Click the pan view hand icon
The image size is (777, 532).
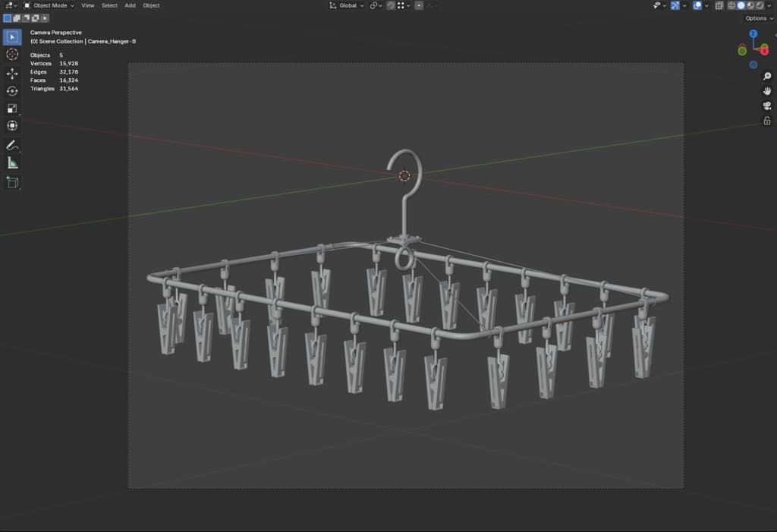click(x=767, y=90)
